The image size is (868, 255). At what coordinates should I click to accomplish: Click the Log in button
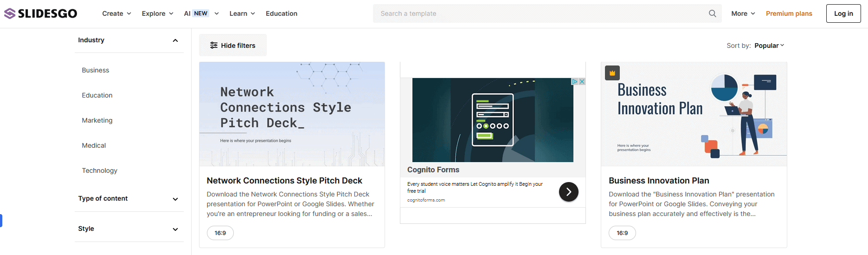(x=843, y=13)
